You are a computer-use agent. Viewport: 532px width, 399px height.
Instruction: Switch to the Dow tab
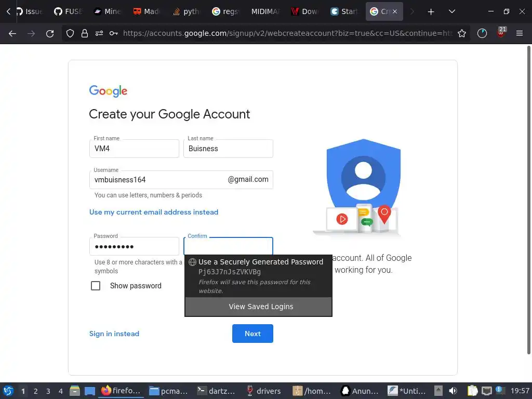[304, 11]
